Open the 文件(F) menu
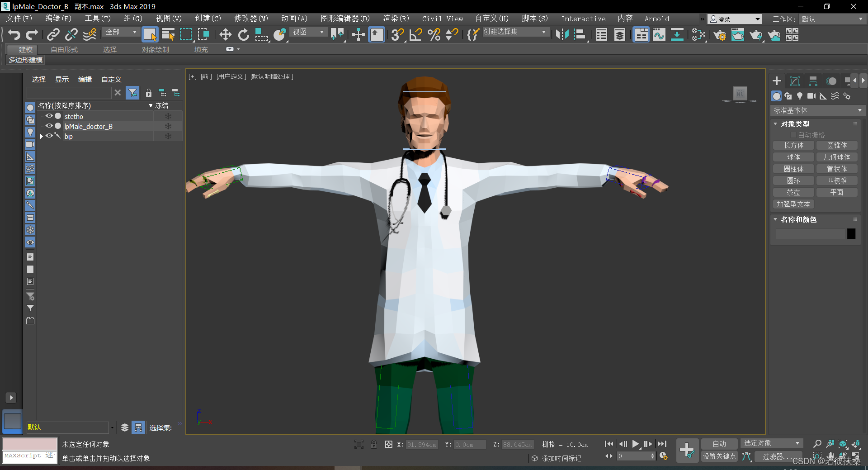The height and width of the screenshot is (470, 868). pos(19,19)
